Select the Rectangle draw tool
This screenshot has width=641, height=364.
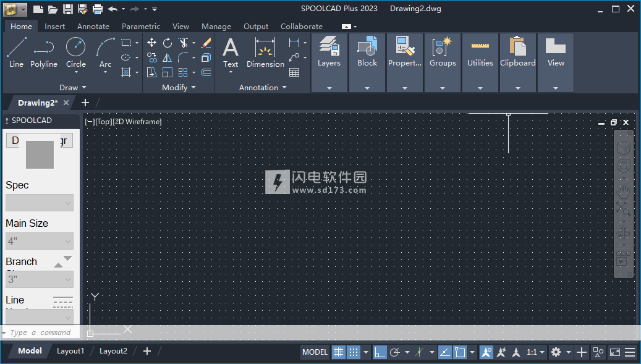click(126, 43)
